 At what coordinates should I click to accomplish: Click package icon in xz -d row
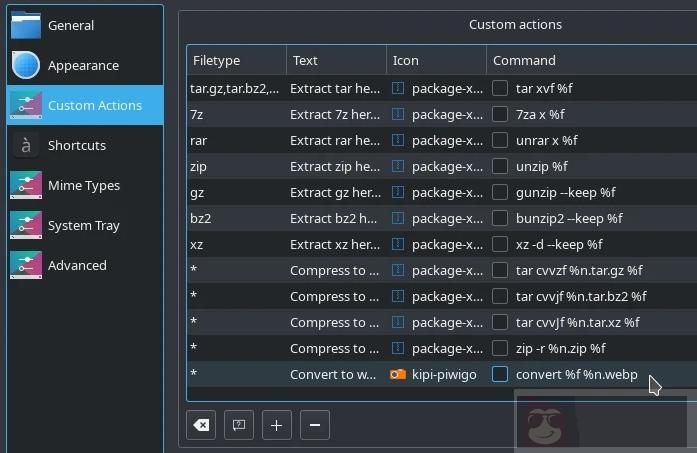click(398, 244)
